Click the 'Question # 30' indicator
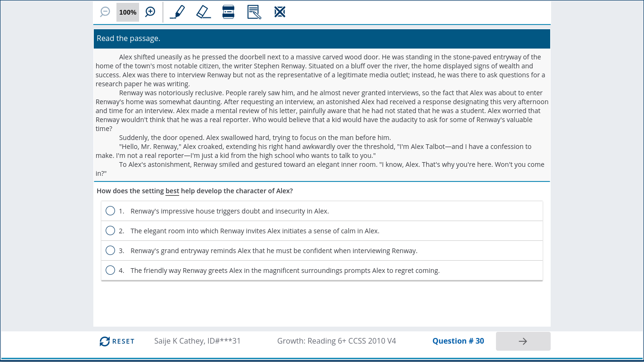 click(x=458, y=341)
